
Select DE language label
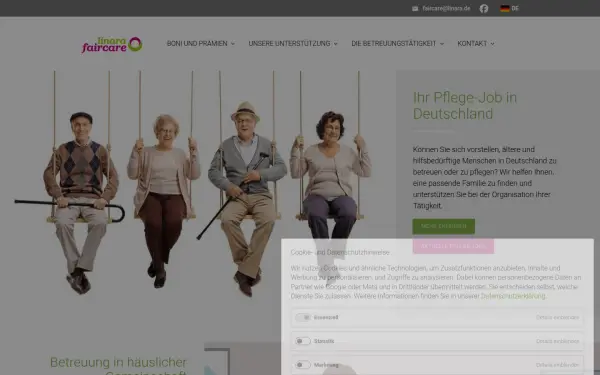[515, 8]
